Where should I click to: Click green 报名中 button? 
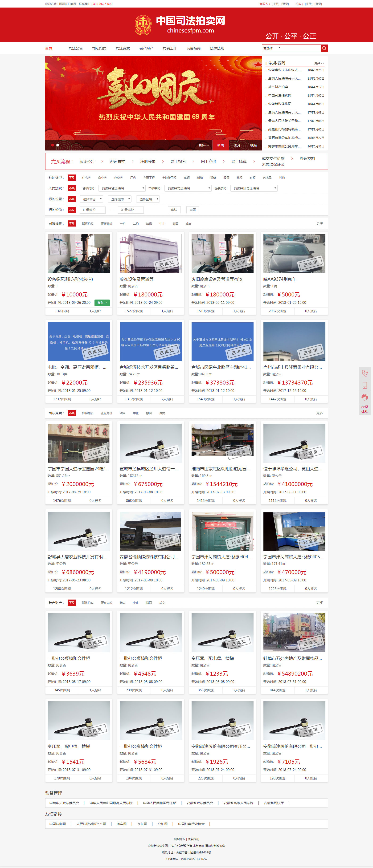click(x=102, y=303)
